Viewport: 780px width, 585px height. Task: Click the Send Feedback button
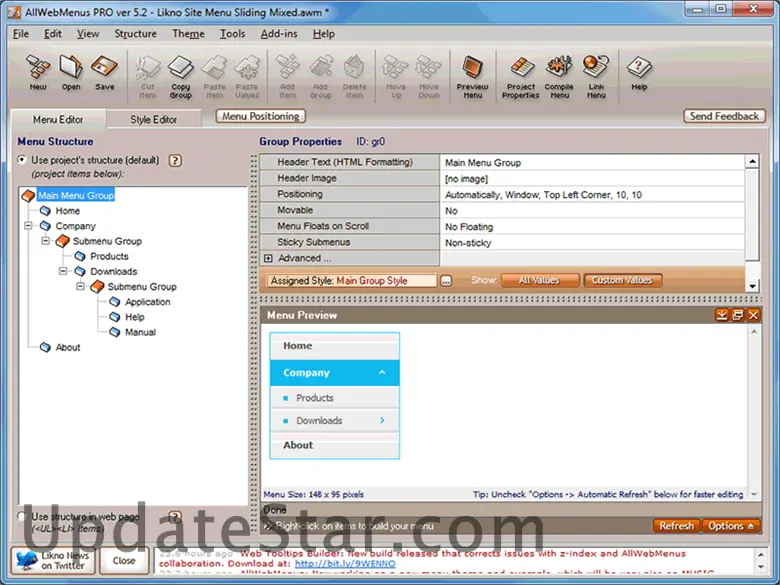[x=724, y=116]
